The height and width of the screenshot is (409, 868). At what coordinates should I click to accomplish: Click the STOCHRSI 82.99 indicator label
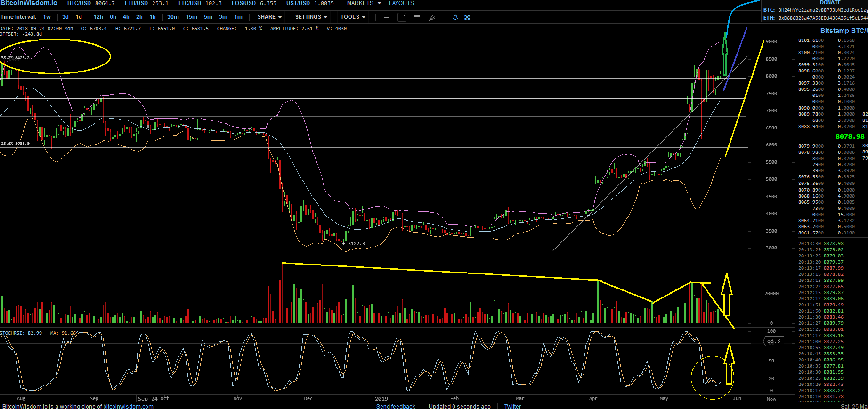point(21,333)
